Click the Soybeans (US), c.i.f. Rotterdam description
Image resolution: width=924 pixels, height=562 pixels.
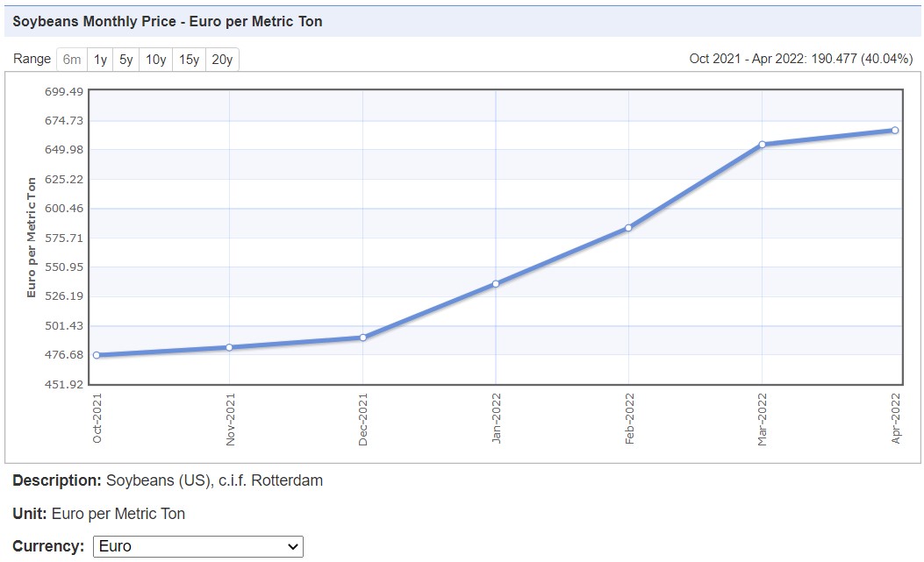click(214, 480)
